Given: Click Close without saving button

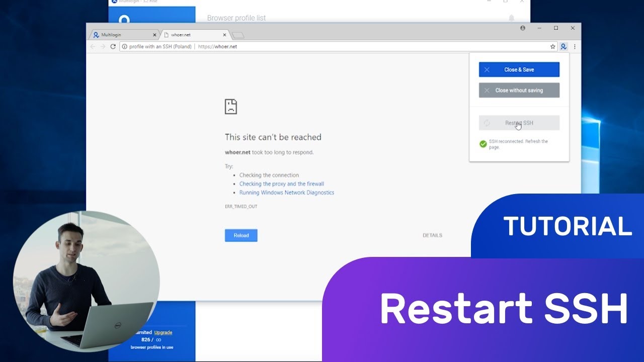Looking at the screenshot, I should click(519, 90).
